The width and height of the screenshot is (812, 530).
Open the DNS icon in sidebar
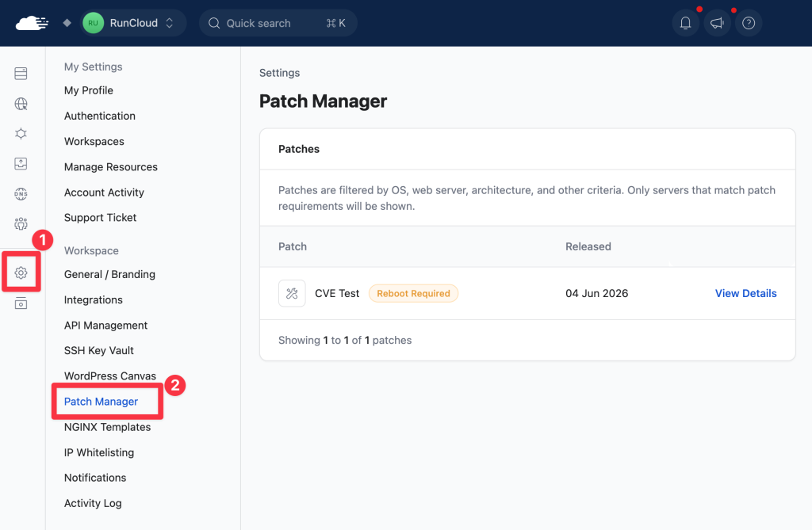(21, 193)
